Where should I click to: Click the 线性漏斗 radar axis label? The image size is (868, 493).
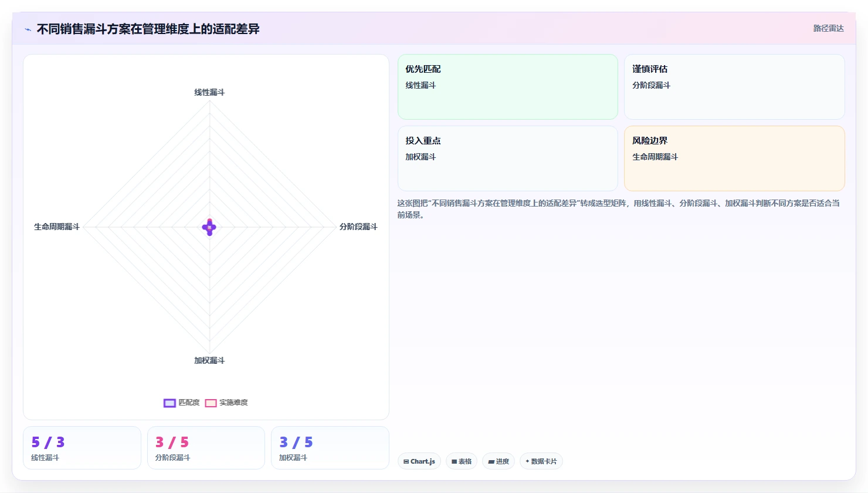[x=209, y=92]
